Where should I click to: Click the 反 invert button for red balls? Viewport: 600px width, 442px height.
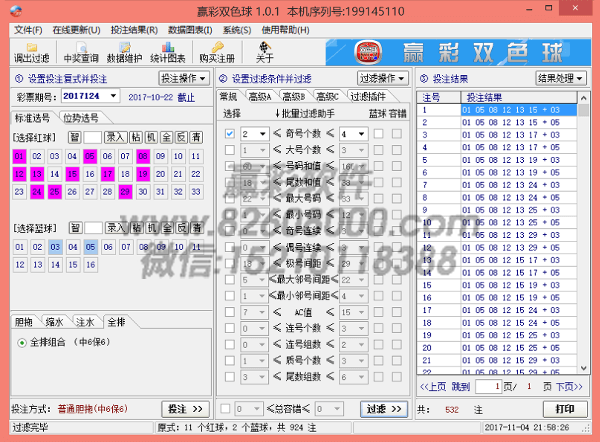[181, 137]
